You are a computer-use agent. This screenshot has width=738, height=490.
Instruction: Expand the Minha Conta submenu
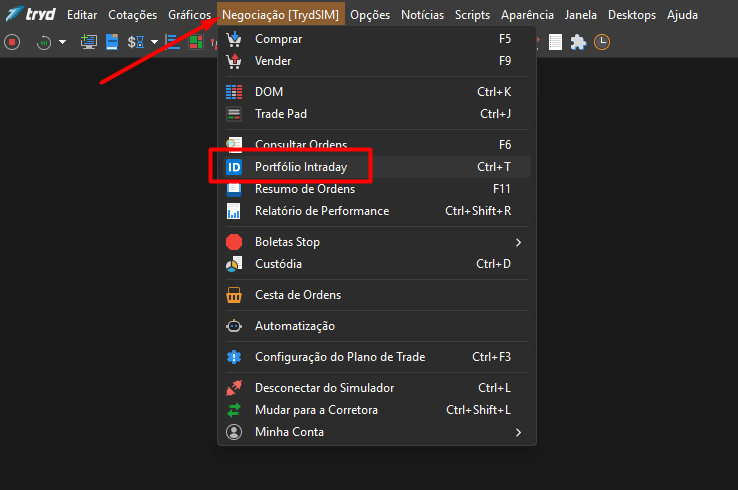(377, 432)
